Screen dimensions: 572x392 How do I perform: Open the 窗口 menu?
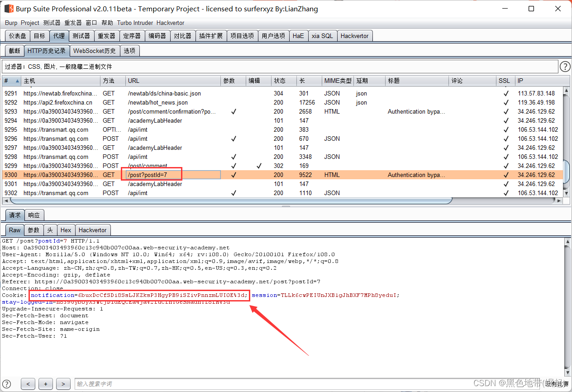[91, 23]
